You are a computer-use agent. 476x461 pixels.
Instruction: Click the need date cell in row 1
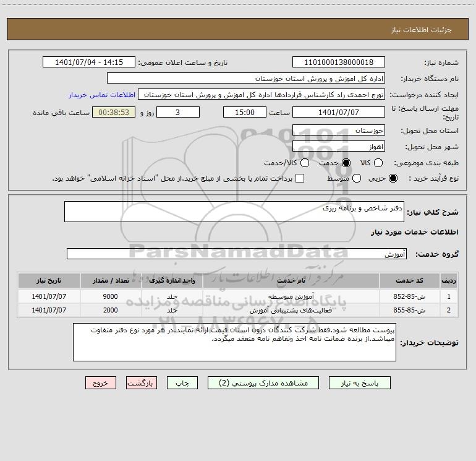point(49,296)
